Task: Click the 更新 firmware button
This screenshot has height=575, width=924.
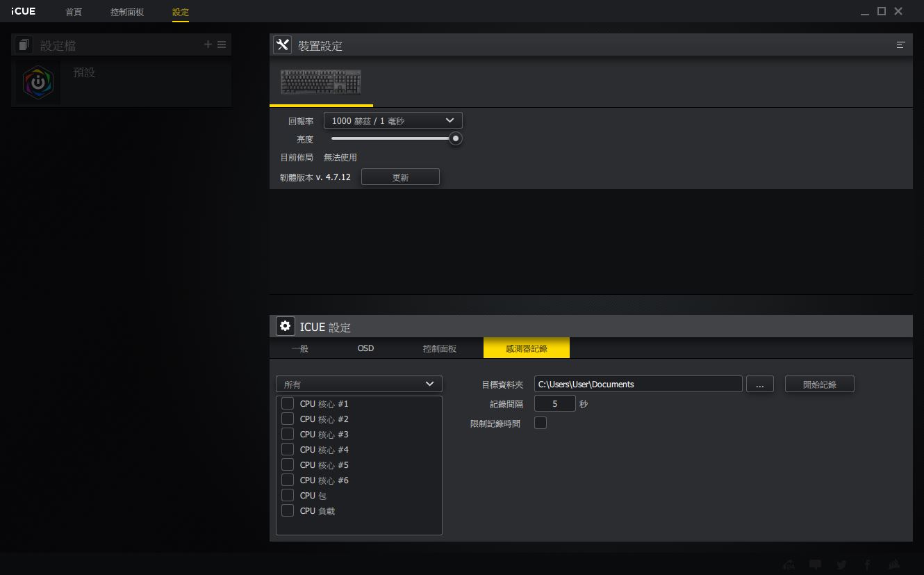Action: pos(400,177)
